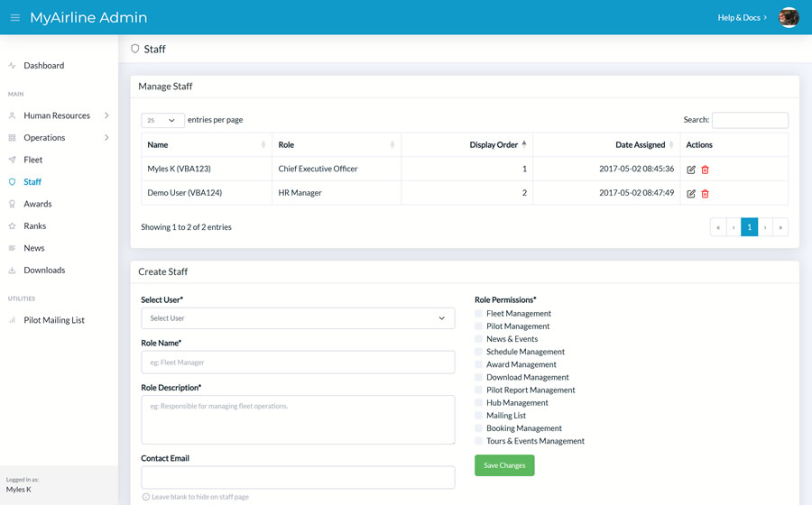Tick Award Management permission
The width and height of the screenshot is (812, 505).
coord(478,364)
